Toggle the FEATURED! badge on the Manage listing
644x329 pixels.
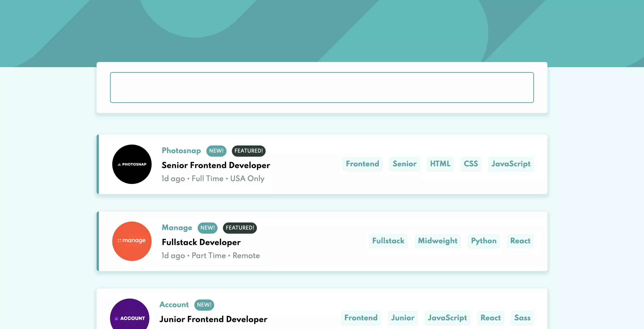[239, 228]
